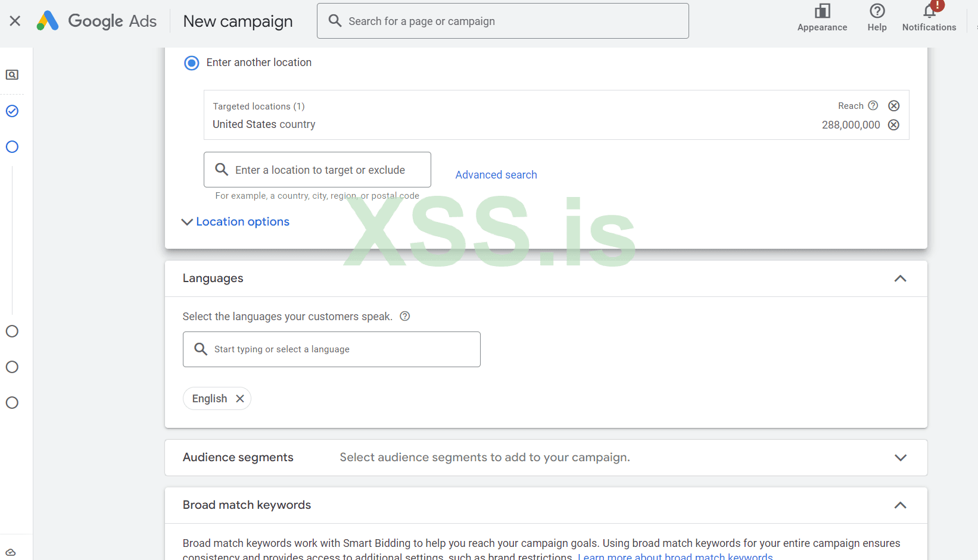Viewport: 978px width, 560px height.
Task: Open the Notifications bell
Action: [929, 11]
